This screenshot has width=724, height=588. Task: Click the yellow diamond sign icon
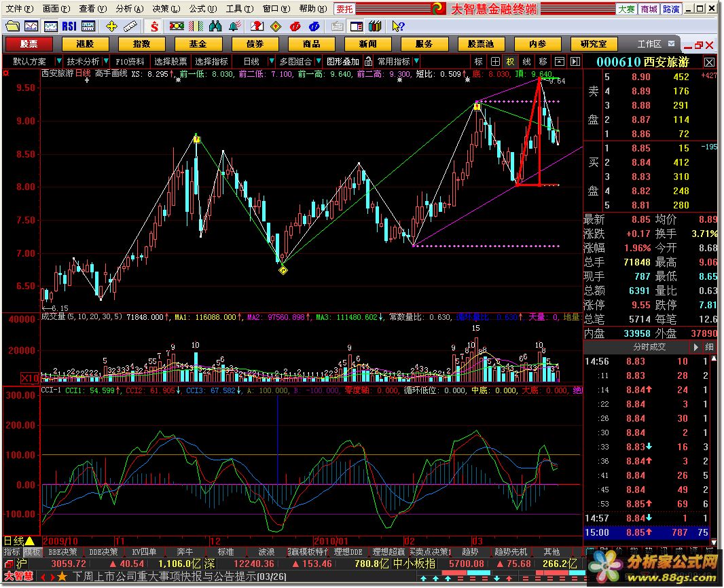coord(276,26)
